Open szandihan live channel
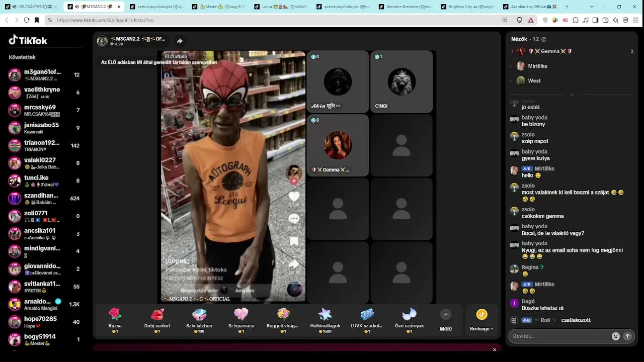Screen dimensions: 644x362 tap(44, 198)
